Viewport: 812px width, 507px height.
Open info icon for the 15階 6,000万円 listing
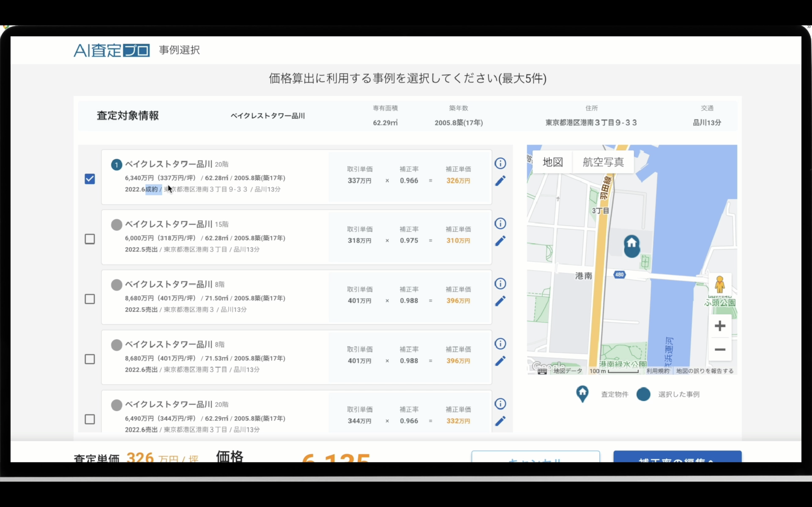point(500,223)
